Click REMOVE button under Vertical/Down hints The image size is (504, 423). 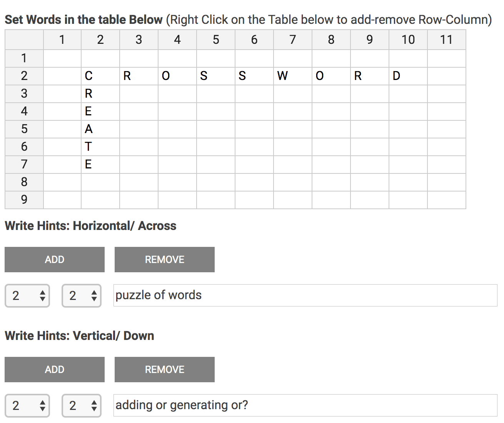click(x=165, y=370)
